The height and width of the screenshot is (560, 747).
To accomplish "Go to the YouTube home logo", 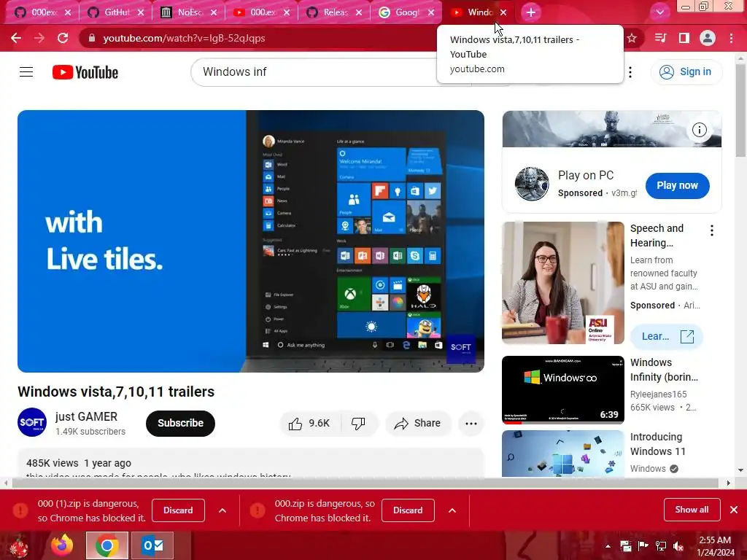I will click(85, 72).
